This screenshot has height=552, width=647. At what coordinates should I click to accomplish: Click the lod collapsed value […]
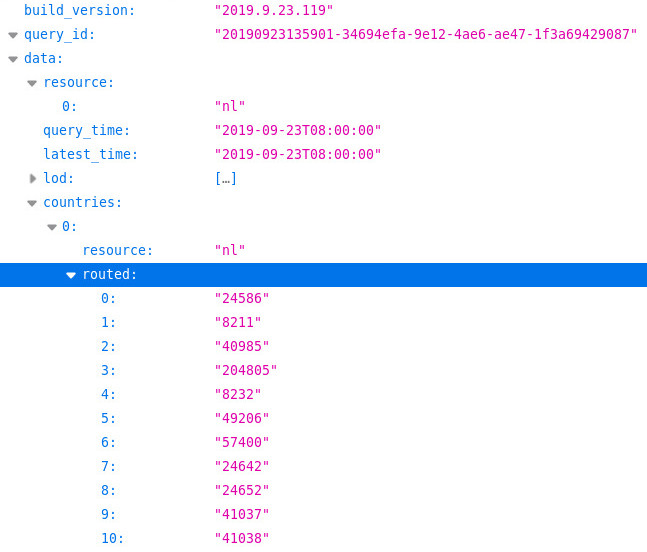(226, 179)
